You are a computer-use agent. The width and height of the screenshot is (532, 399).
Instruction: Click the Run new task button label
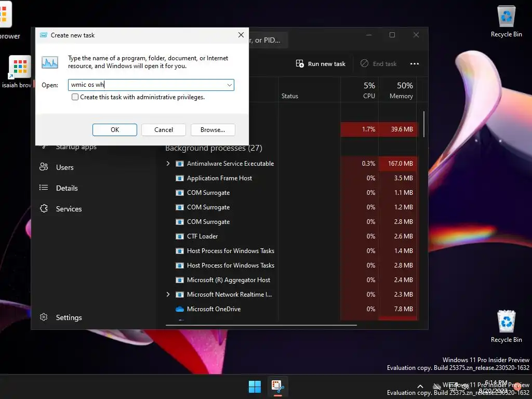point(326,64)
